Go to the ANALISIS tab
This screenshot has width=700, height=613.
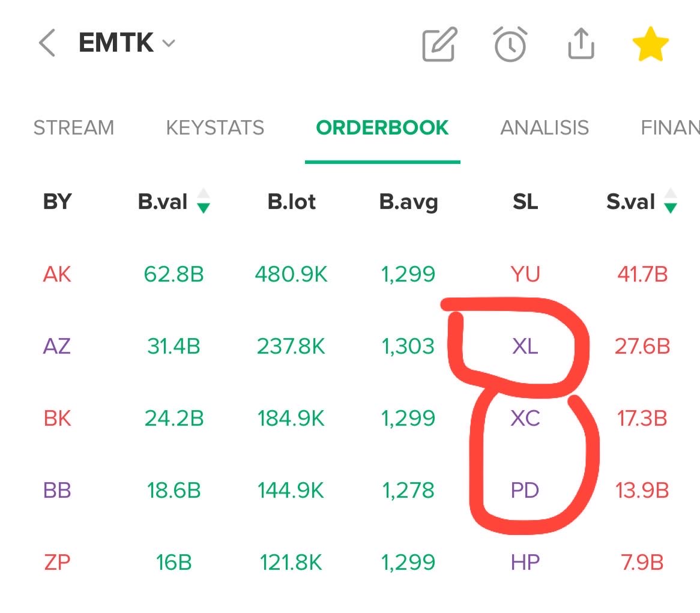[545, 128]
